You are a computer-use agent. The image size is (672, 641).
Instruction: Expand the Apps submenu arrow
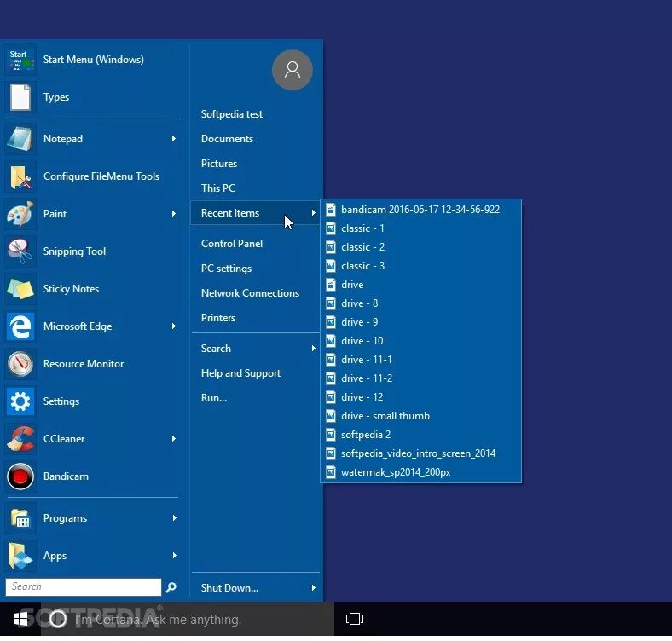174,555
